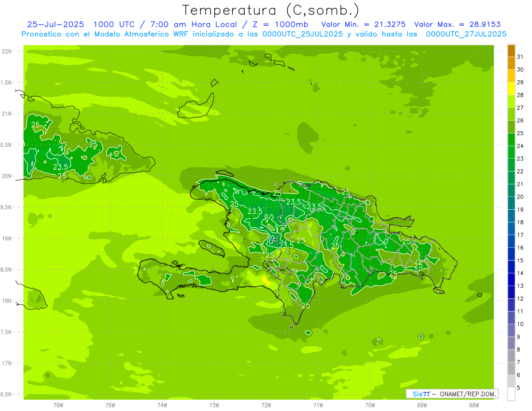
Task: Click the "75W" longitude label
Action: (110, 405)
